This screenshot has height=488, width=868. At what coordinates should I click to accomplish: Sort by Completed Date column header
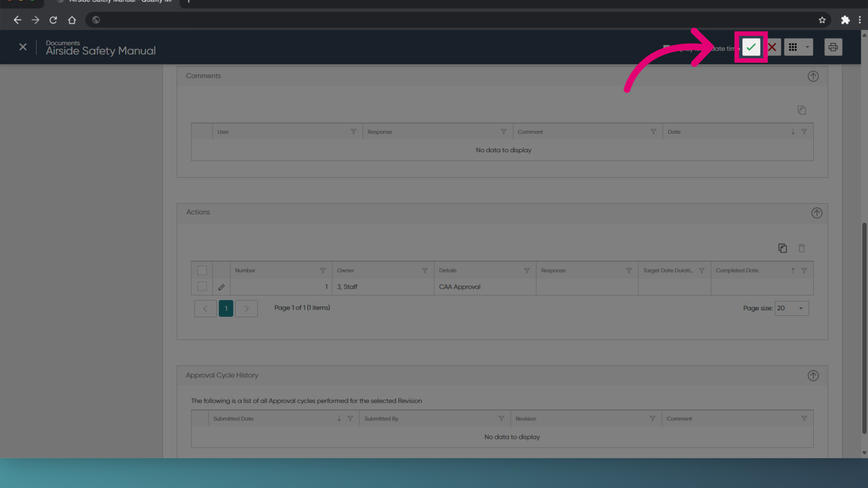(737, 270)
